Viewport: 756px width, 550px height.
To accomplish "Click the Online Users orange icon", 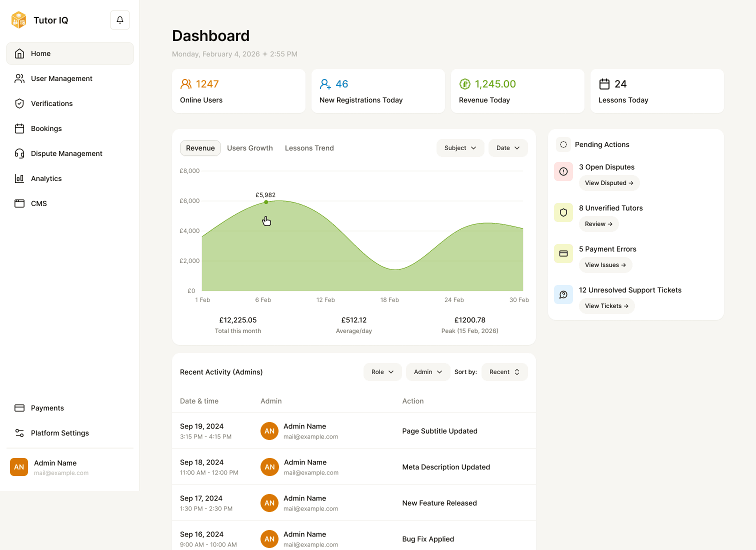I will pos(186,84).
